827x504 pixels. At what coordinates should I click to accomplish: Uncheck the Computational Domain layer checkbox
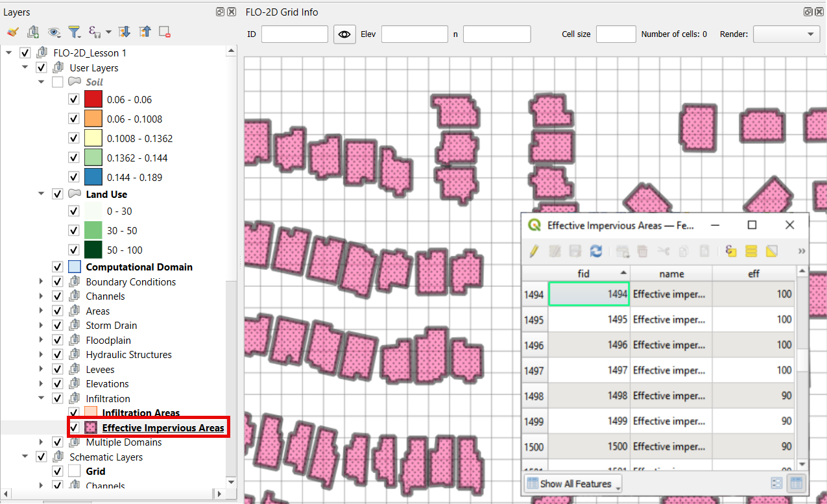(x=58, y=267)
